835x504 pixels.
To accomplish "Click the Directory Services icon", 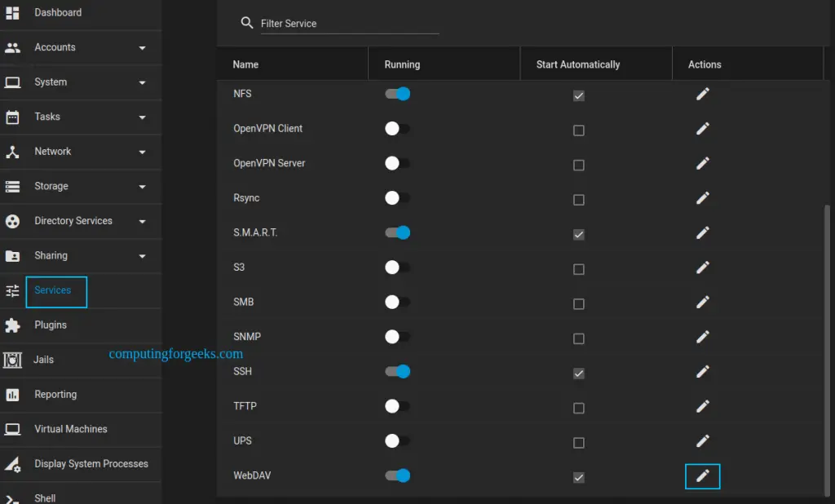I will (x=12, y=221).
